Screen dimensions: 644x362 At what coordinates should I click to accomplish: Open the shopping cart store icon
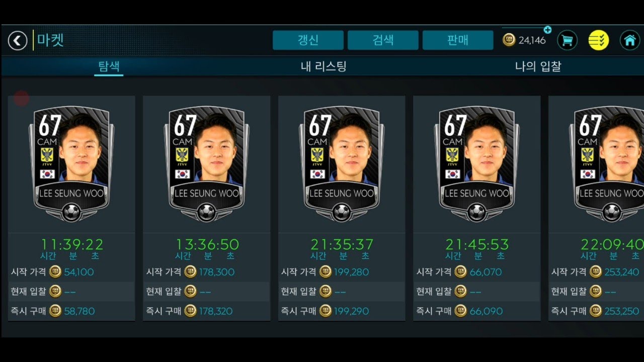coord(568,40)
